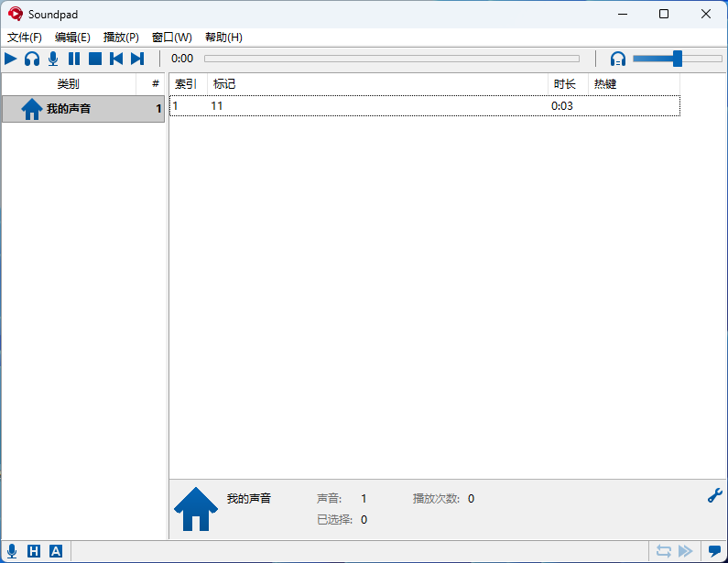Click the Play button in the toolbar
This screenshot has height=563, width=728.
coord(11,59)
